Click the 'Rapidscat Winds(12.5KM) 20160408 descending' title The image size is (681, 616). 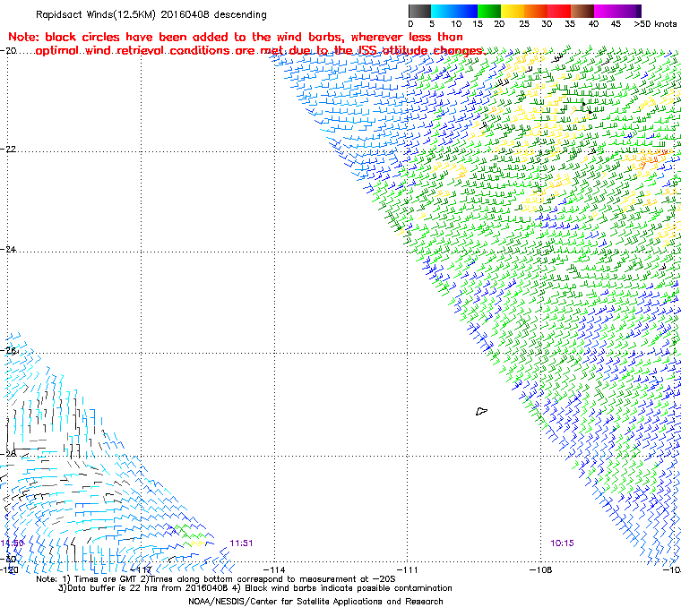pyautogui.click(x=151, y=14)
